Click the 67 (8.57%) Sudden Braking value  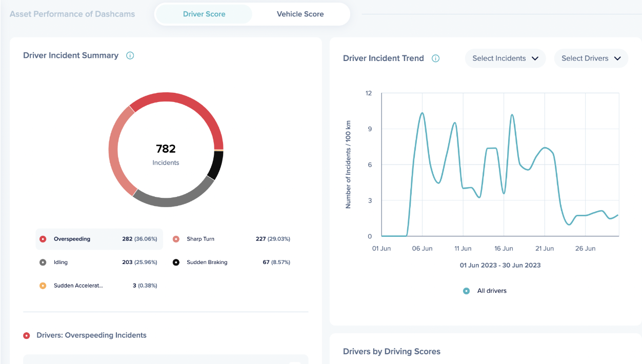click(x=276, y=262)
